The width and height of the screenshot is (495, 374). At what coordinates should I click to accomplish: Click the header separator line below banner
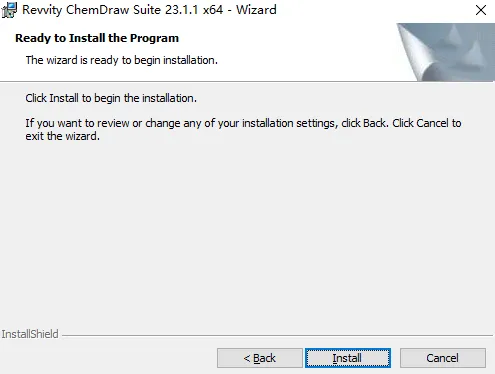pyautogui.click(x=247, y=81)
